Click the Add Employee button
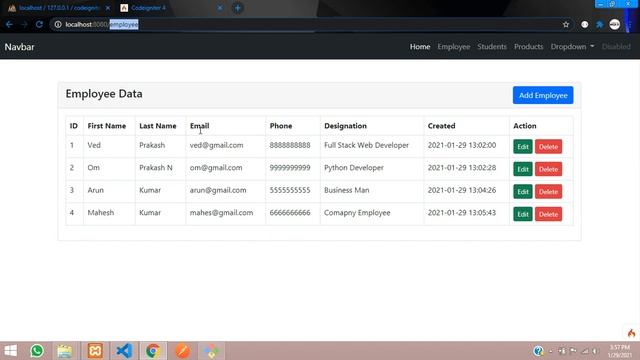Screen dimensions: 640x360 pyautogui.click(x=543, y=95)
